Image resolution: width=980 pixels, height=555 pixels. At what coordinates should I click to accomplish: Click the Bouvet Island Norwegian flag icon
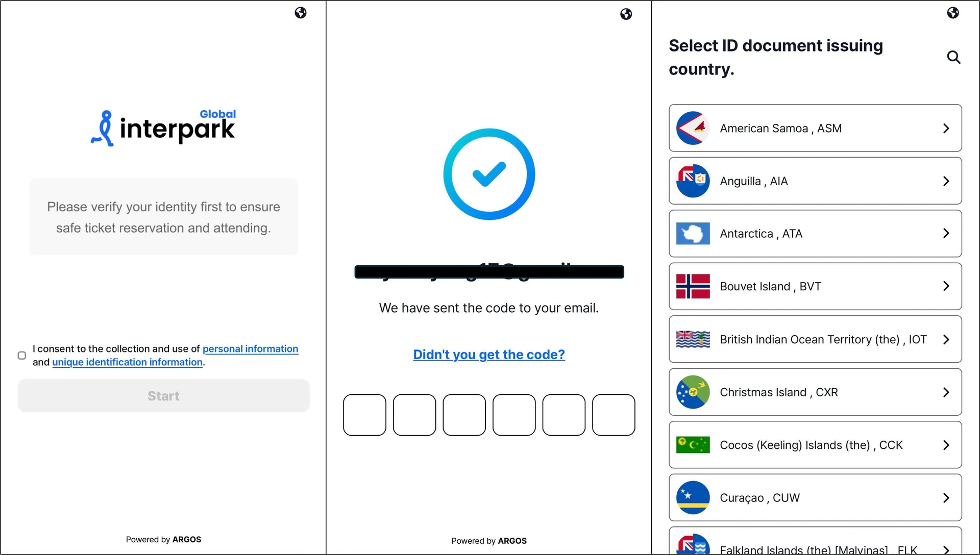click(x=693, y=286)
